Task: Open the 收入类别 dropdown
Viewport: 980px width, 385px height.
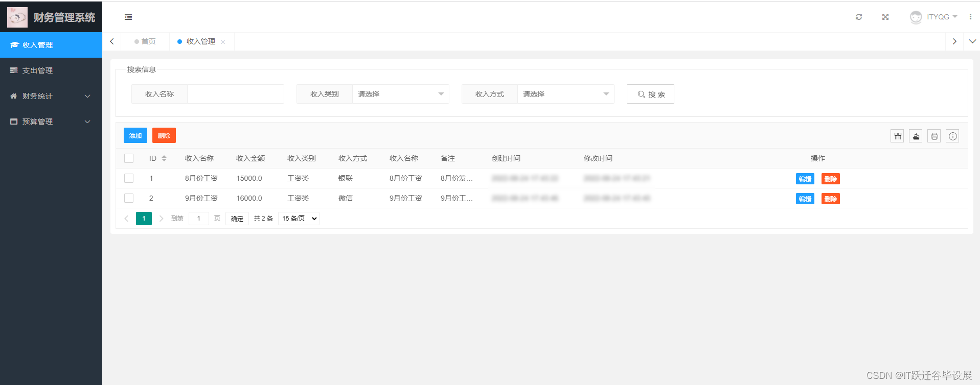Action: pos(401,94)
